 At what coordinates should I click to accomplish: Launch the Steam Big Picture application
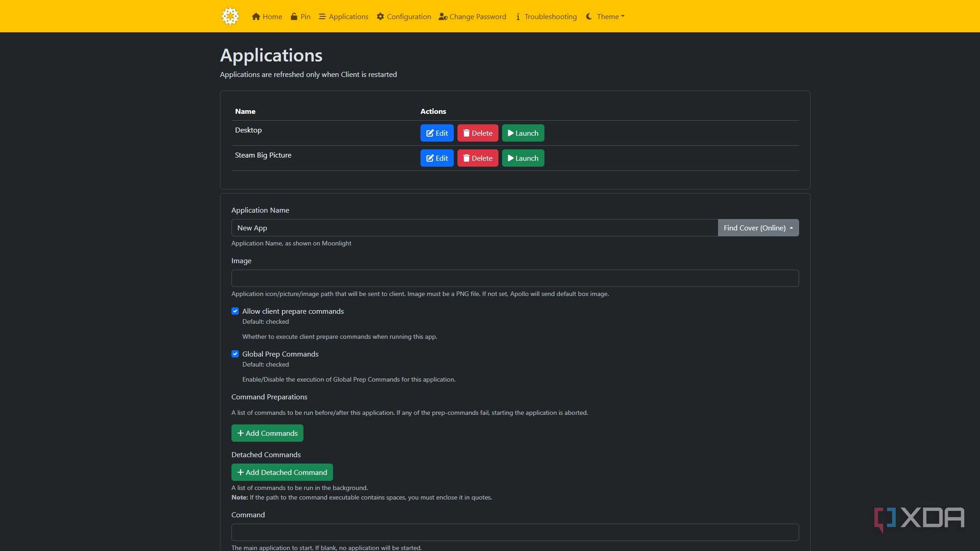(x=523, y=158)
